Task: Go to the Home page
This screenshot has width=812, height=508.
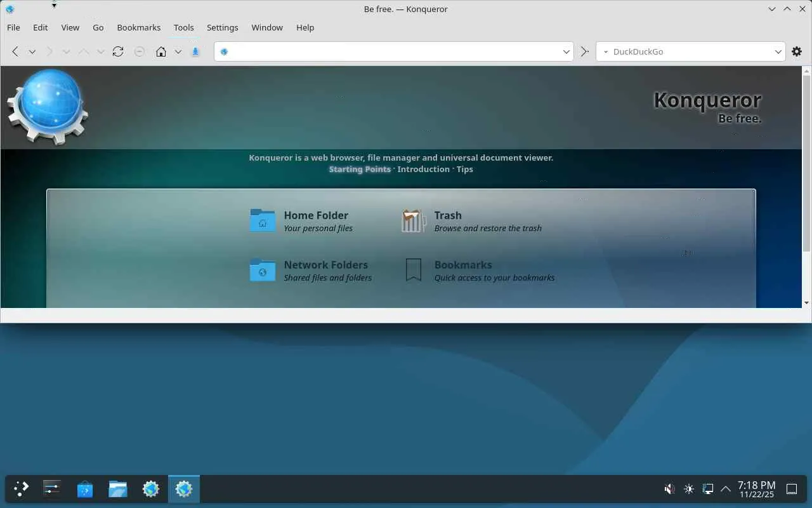Action: coord(161,51)
